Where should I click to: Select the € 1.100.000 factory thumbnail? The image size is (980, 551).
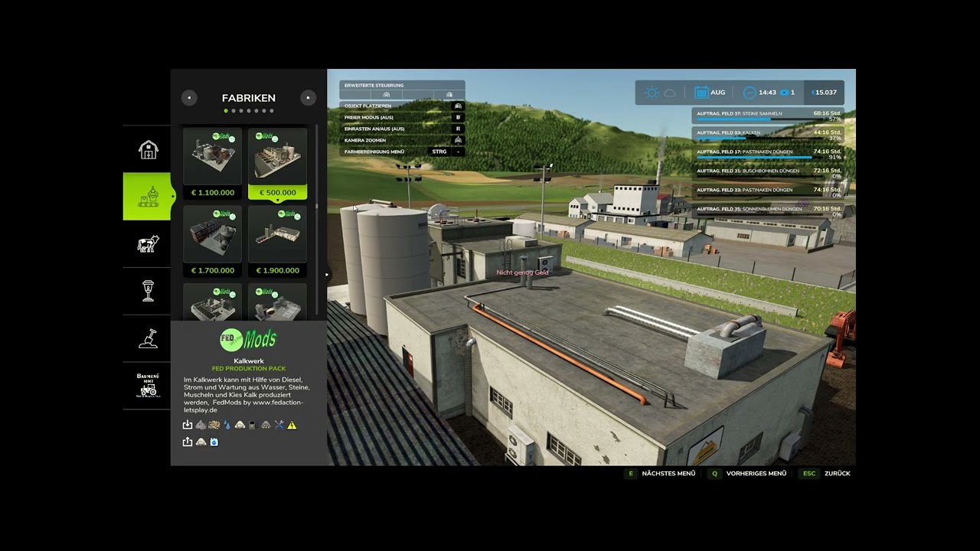[212, 157]
